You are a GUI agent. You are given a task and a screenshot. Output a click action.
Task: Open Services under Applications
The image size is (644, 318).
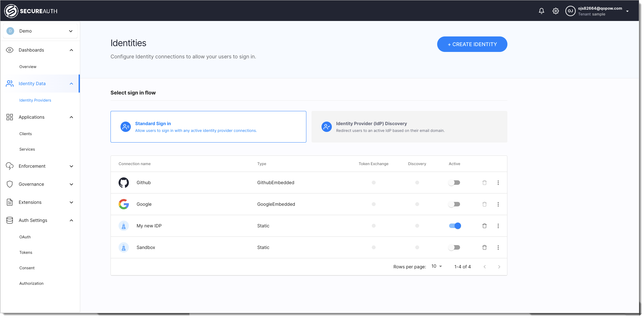pos(27,149)
